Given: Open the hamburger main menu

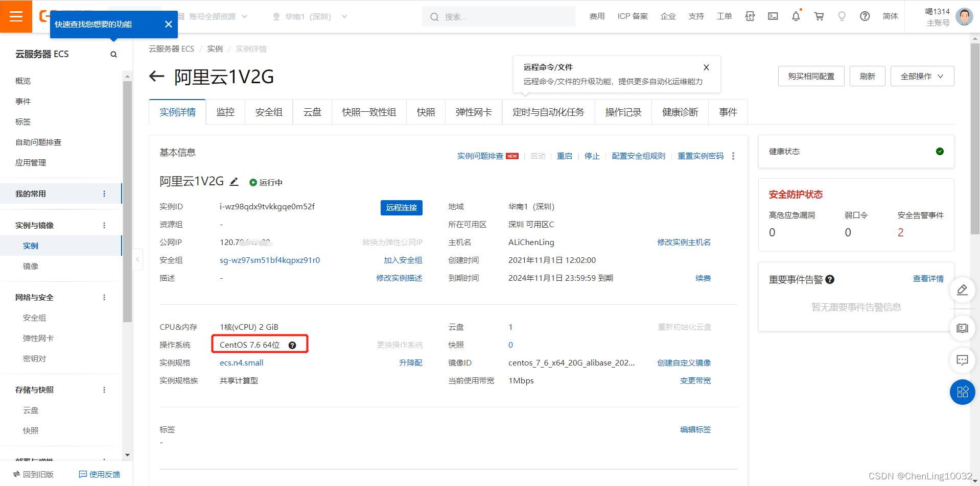Looking at the screenshot, I should coord(16,16).
